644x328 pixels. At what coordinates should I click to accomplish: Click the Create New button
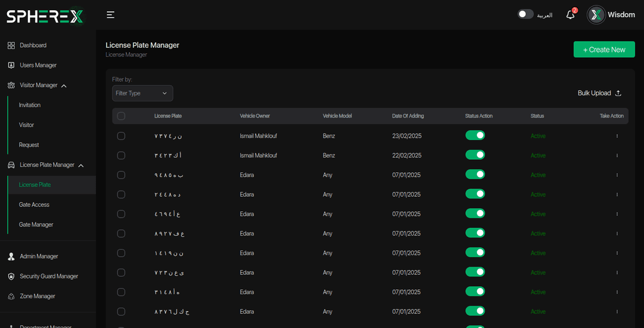[x=604, y=49]
